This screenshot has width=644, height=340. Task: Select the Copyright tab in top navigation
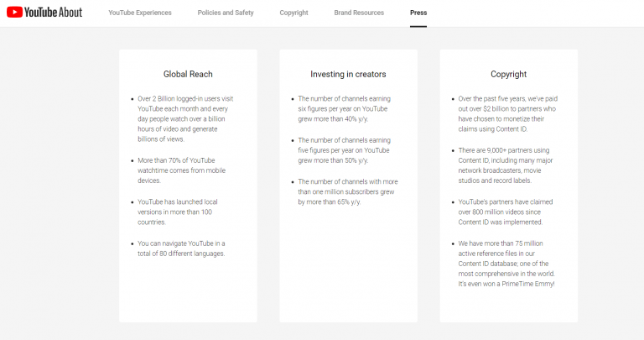293,13
